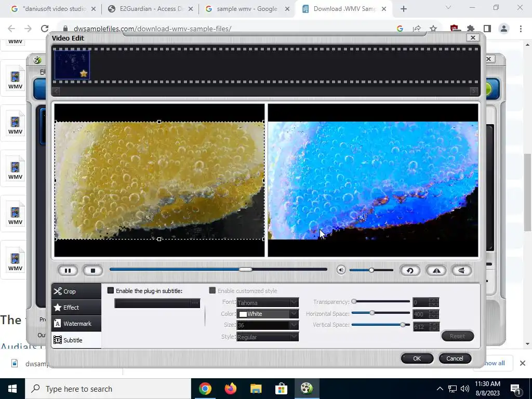Adjust the Vertical Space slider

click(x=403, y=325)
